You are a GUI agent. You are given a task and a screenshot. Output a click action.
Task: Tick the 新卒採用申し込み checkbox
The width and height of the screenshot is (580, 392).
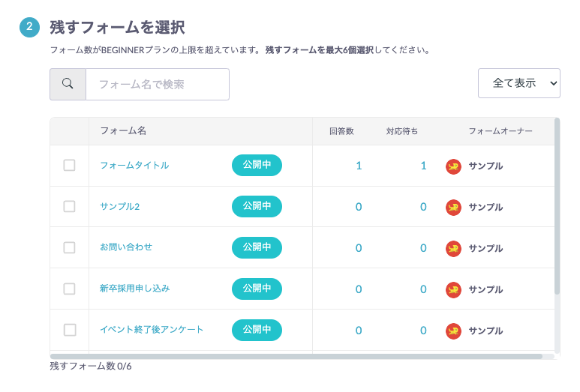[x=69, y=289]
